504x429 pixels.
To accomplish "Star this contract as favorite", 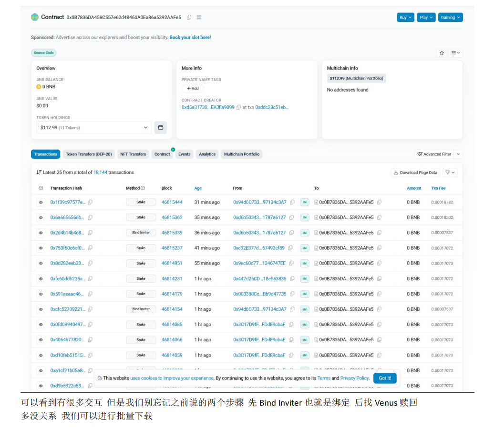I will (442, 53).
